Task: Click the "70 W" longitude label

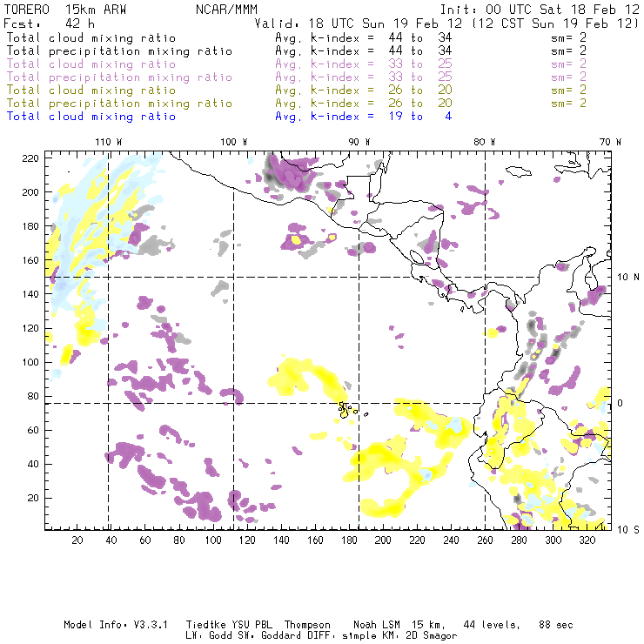Action: (610, 142)
